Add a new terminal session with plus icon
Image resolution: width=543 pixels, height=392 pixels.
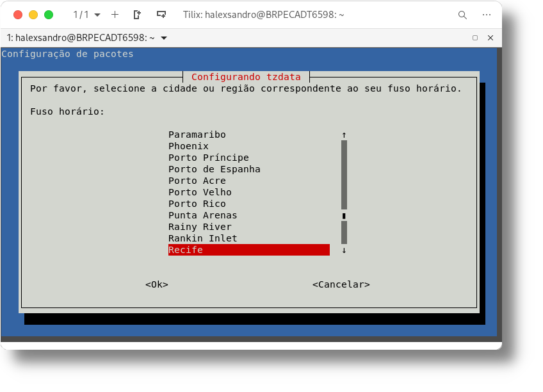tap(115, 15)
